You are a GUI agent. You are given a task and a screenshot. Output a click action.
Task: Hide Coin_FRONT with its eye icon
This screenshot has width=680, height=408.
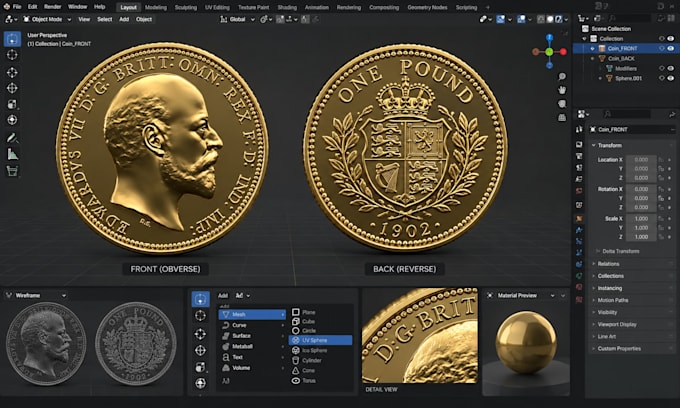click(x=671, y=49)
